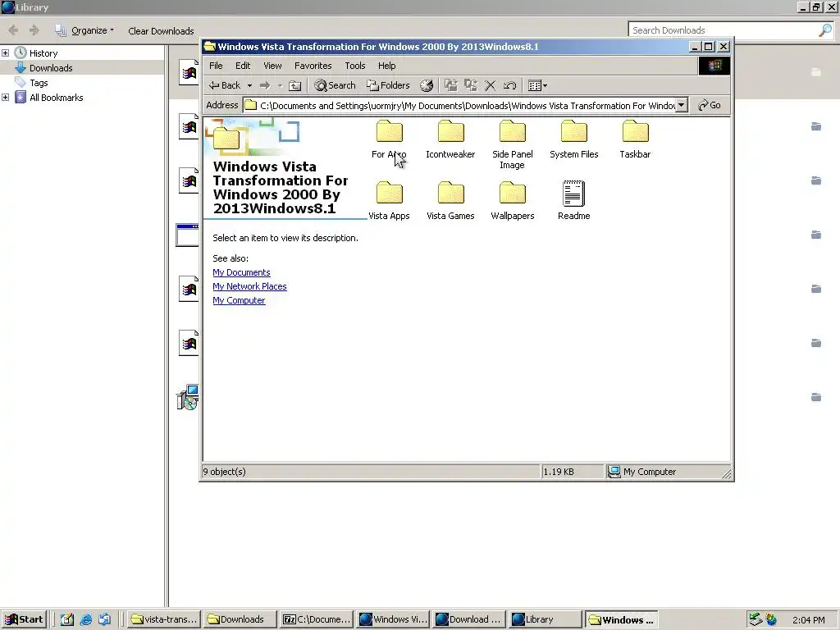The height and width of the screenshot is (630, 840).
Task: Select the Icontweaker folder
Action: [x=450, y=139]
